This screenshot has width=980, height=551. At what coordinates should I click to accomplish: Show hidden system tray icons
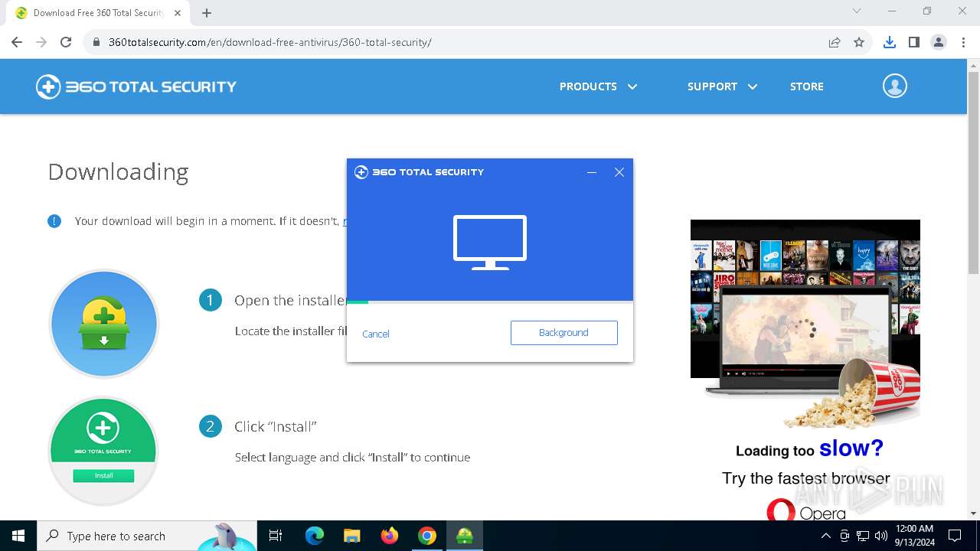pos(825,536)
